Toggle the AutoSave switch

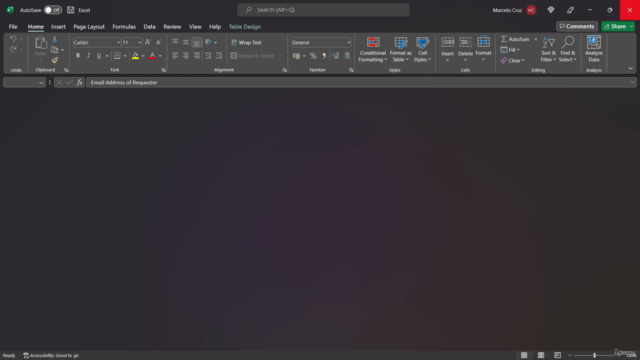(53, 10)
